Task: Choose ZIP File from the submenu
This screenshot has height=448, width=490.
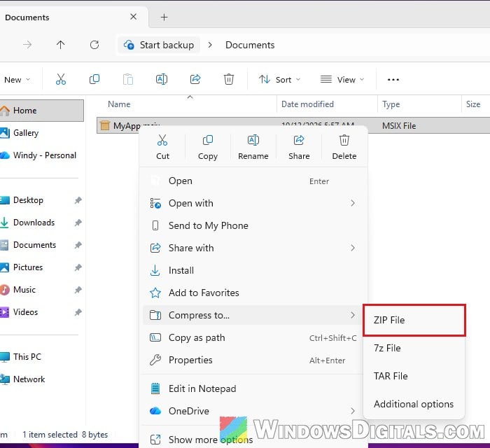Action: tap(414, 320)
